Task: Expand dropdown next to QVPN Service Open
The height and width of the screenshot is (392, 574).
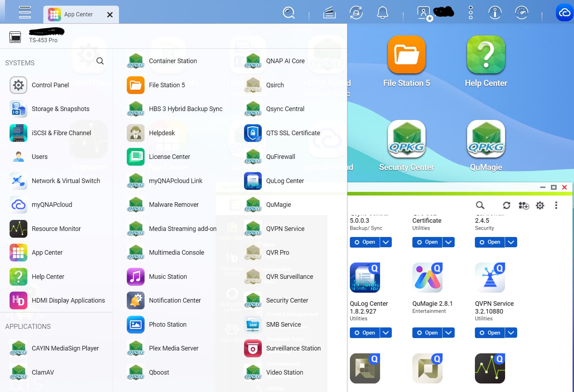Action: click(x=511, y=333)
